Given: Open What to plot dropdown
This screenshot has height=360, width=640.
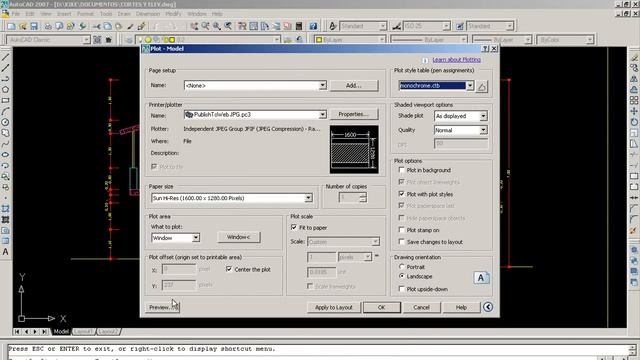Looking at the screenshot, I should click(x=196, y=238).
